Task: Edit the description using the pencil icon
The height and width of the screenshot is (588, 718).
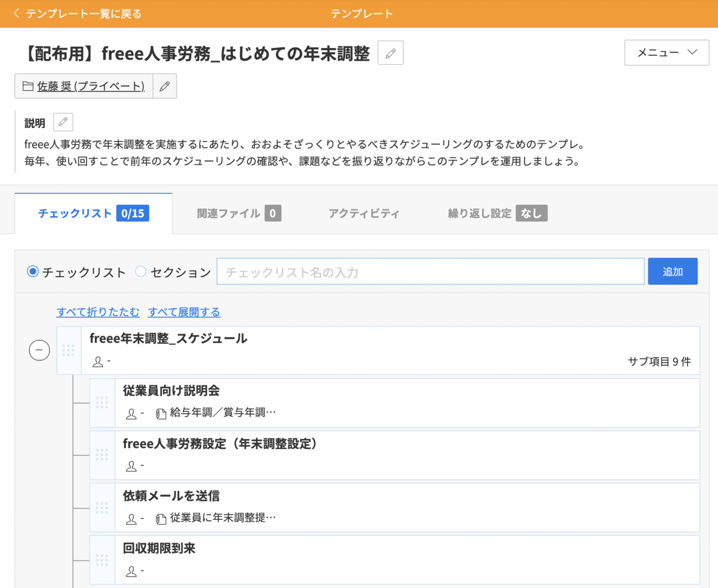Action: 63,122
